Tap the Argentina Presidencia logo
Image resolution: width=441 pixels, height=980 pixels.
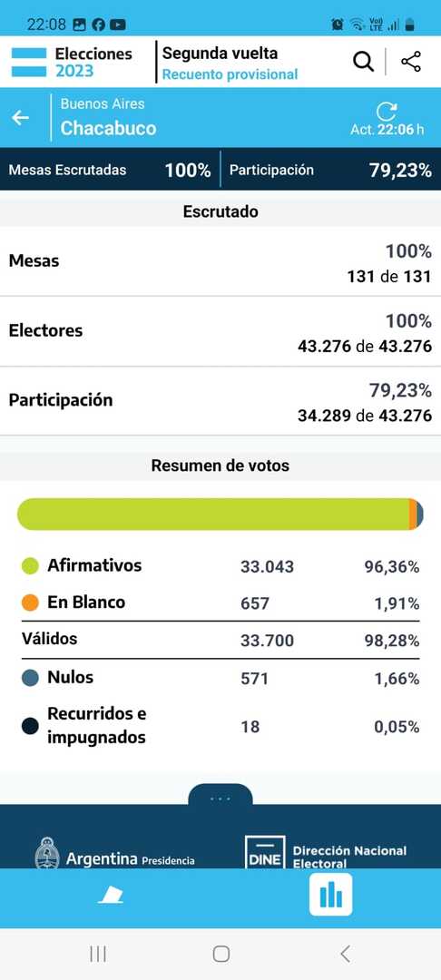click(x=114, y=854)
